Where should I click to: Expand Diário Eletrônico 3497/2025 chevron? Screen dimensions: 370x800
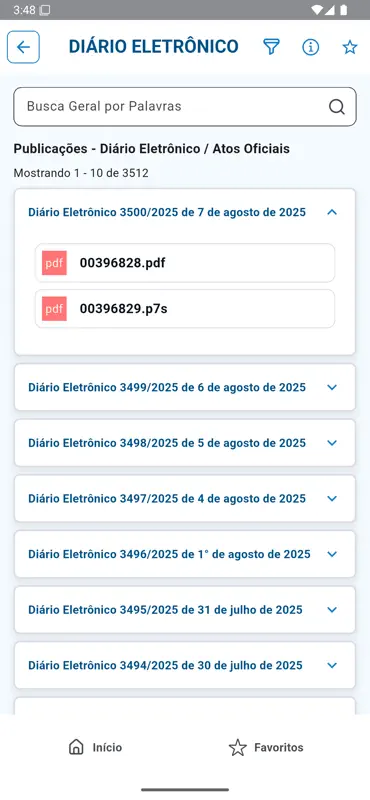[332, 498]
